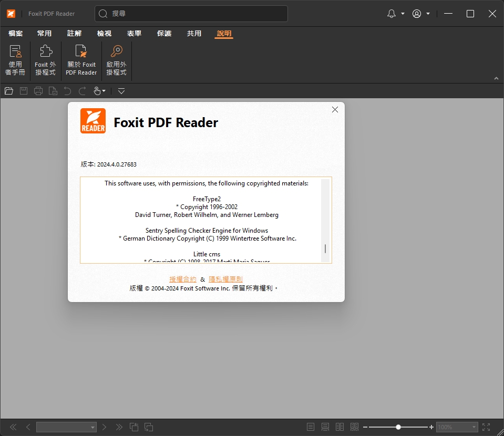Collapse the ribbon with the chevron
The image size is (504, 436).
point(496,78)
